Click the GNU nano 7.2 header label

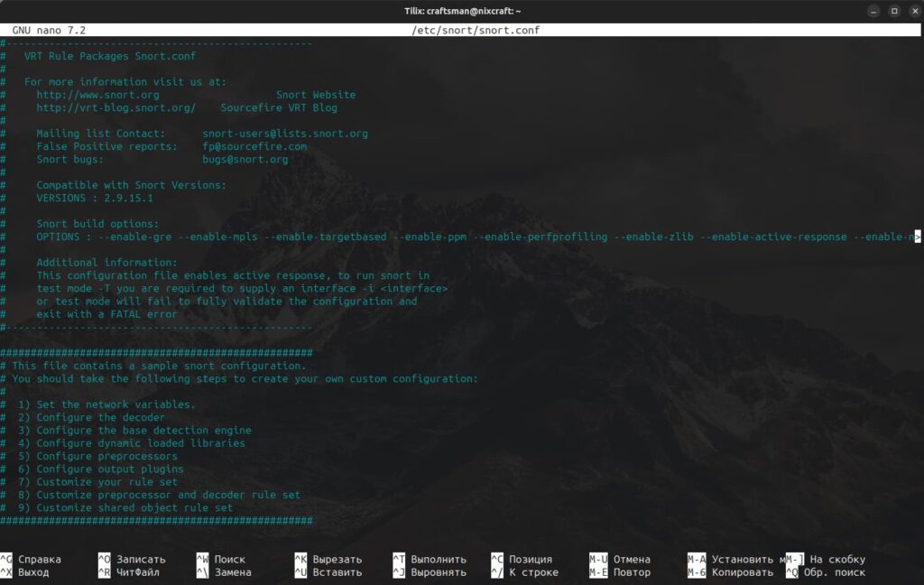[49, 30]
